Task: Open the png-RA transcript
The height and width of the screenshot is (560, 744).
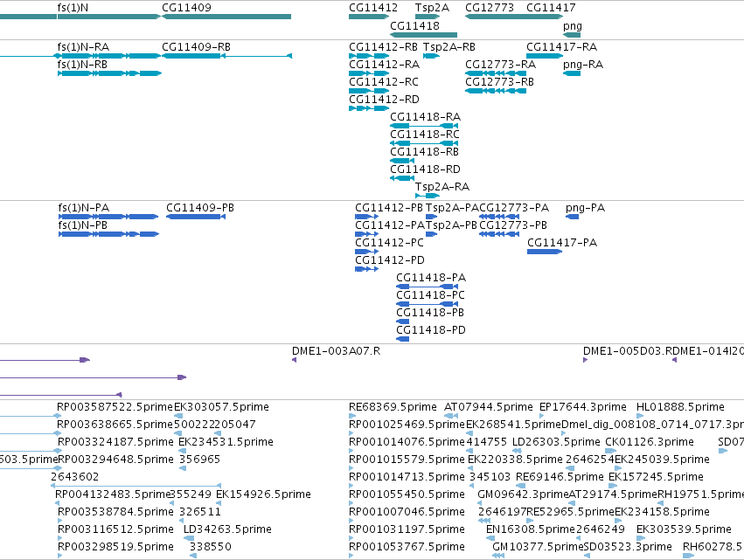Action: point(572,73)
